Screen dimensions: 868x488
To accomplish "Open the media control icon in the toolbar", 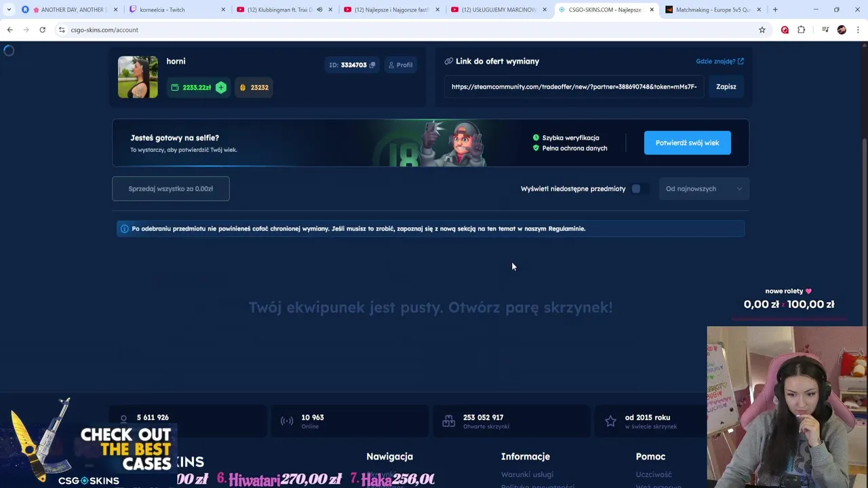I will pos(825,30).
